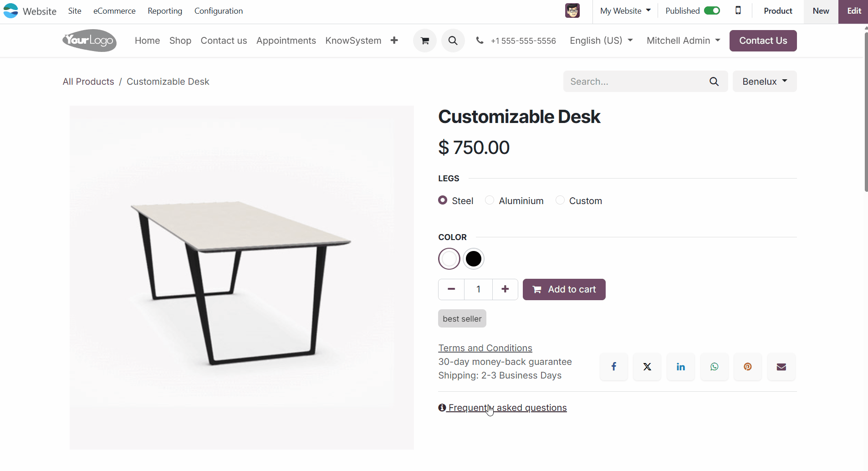The image size is (868, 471).
Task: Share product via WhatsApp
Action: (x=714, y=367)
